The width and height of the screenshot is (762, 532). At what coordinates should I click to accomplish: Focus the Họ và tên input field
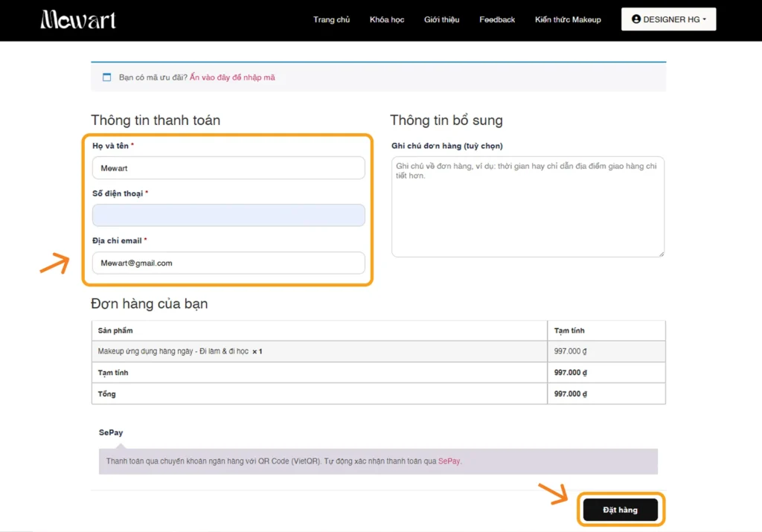coord(228,168)
